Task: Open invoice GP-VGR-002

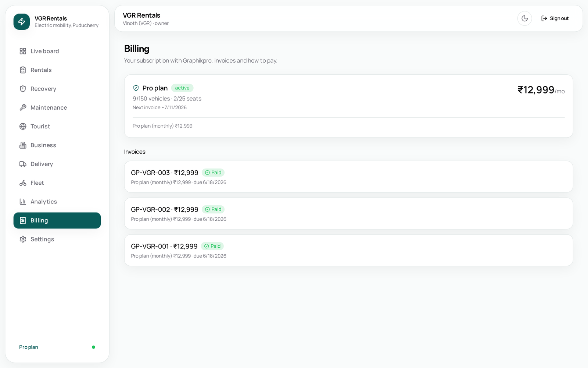Action: [348, 213]
